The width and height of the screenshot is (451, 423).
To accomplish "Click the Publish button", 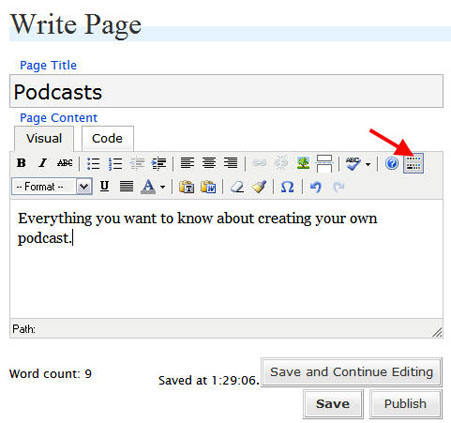I will [x=406, y=404].
